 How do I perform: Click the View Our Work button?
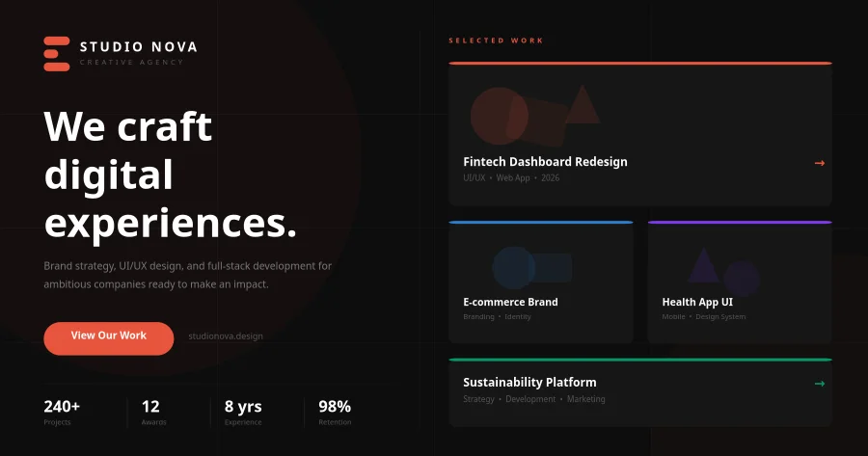108,338
